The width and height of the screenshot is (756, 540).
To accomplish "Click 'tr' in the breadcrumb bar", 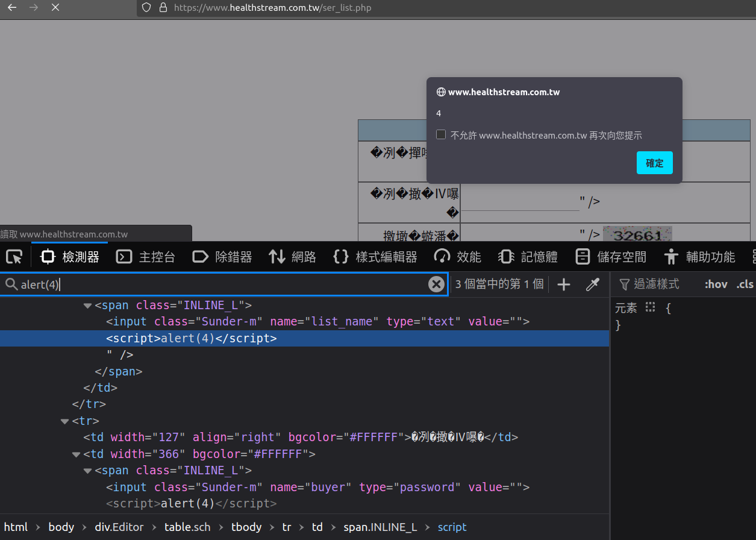I will click(287, 527).
